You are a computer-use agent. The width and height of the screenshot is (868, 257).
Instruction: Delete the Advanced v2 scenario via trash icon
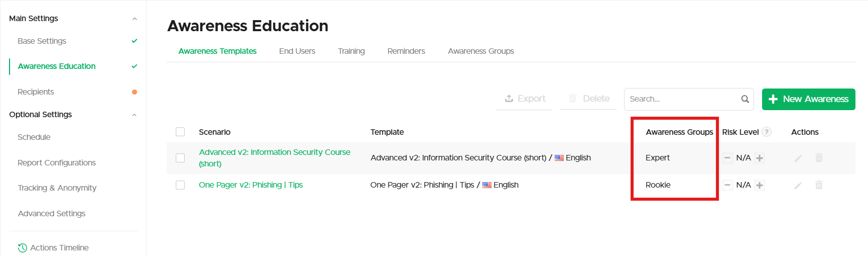(x=819, y=158)
